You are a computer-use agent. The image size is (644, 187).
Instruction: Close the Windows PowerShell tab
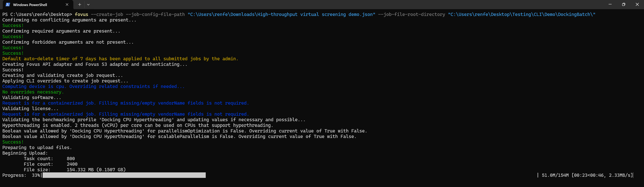(67, 5)
